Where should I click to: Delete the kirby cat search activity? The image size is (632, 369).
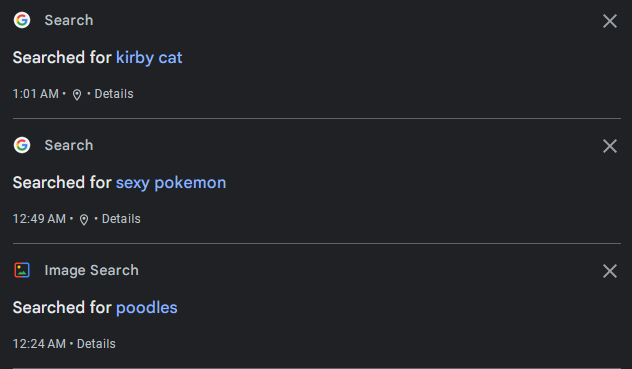pyautogui.click(x=610, y=21)
